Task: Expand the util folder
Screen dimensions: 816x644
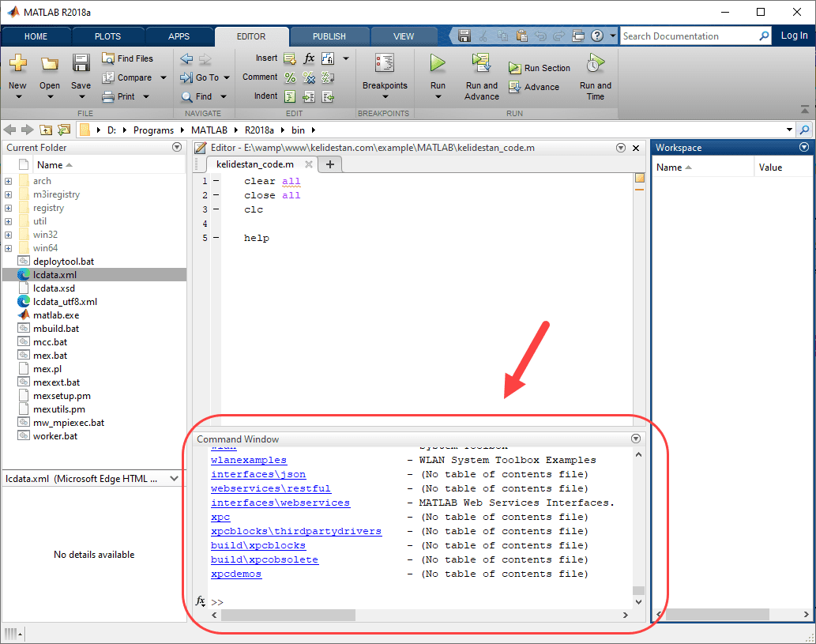Action: coord(9,221)
